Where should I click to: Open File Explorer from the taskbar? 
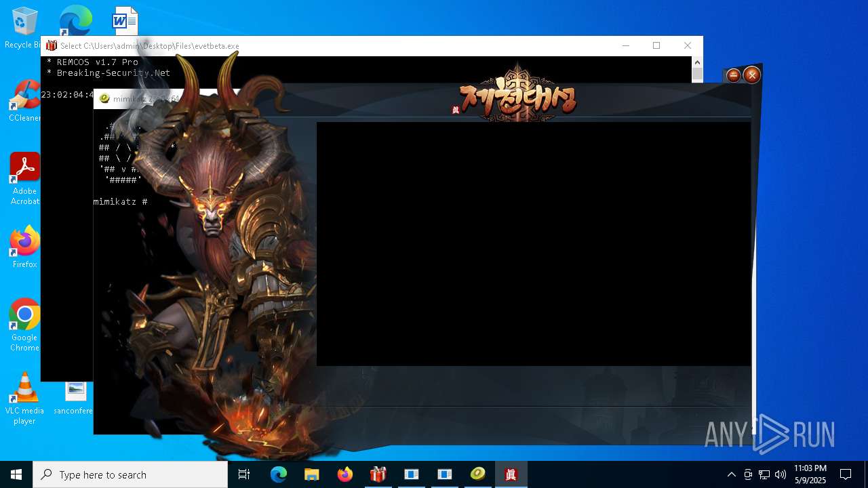(x=311, y=474)
